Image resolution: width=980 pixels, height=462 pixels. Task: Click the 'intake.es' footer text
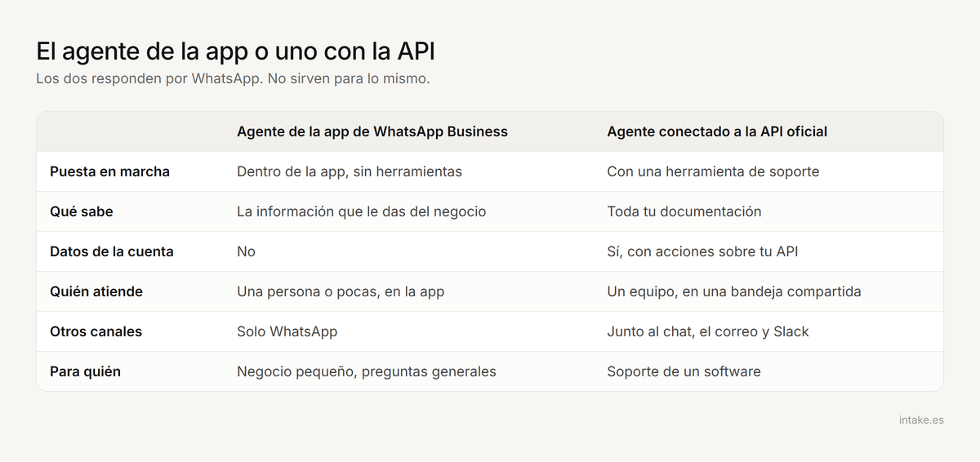click(x=920, y=420)
